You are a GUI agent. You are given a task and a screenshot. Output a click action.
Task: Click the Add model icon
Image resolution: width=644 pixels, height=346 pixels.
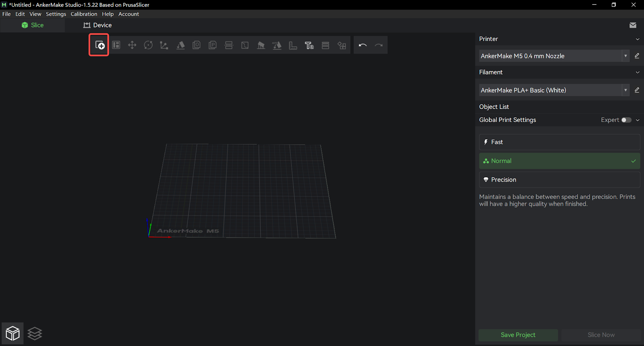[x=99, y=45]
